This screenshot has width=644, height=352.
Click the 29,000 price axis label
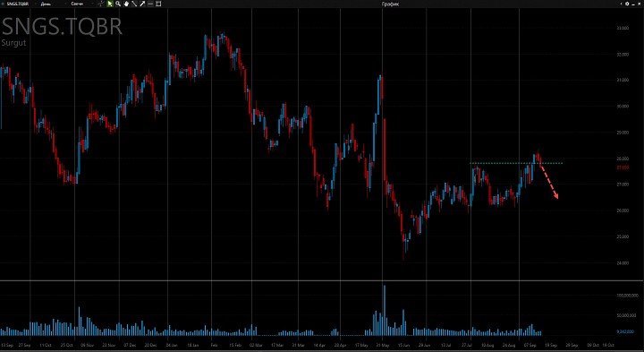pos(623,133)
